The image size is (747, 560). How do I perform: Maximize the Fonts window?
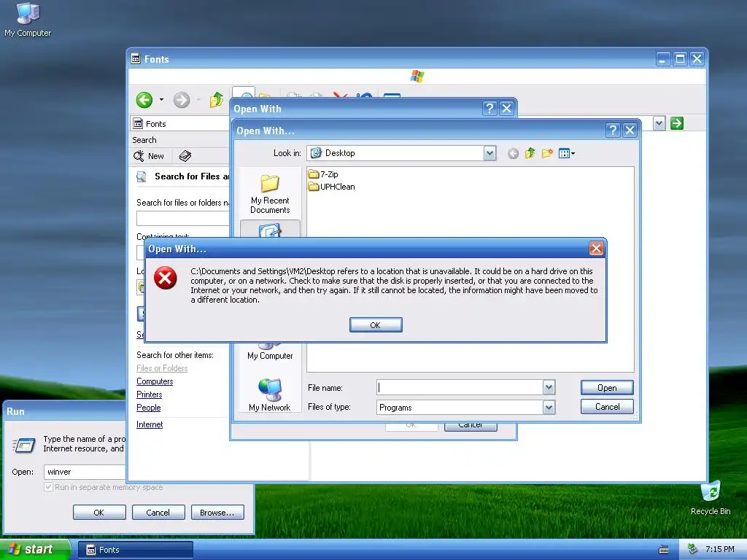point(680,58)
